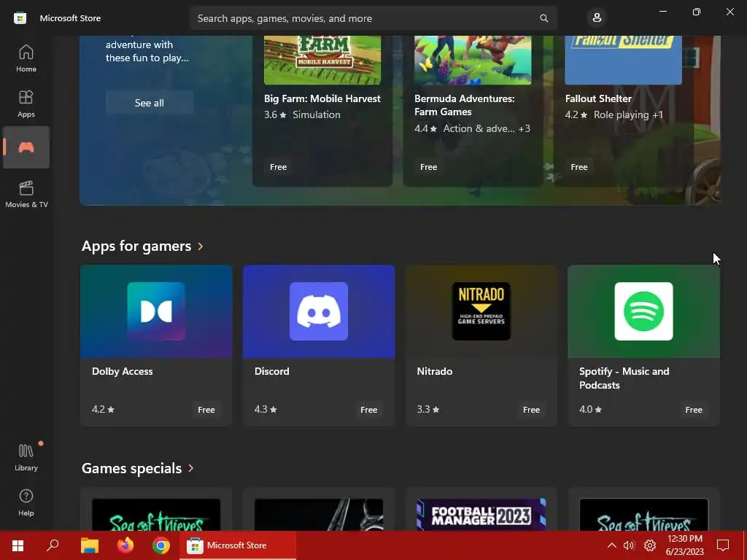Click the Games specials heading
Screen dimensions: 747x560
click(131, 468)
